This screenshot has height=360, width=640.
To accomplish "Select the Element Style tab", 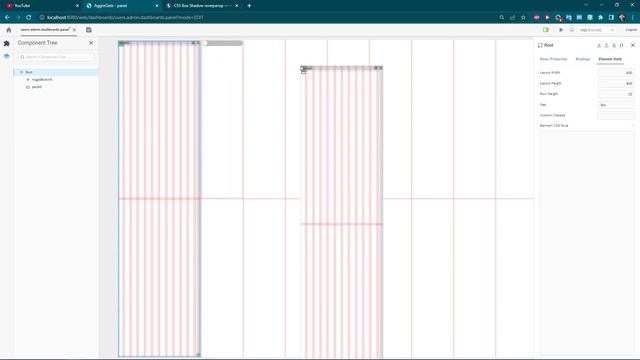I will (610, 59).
